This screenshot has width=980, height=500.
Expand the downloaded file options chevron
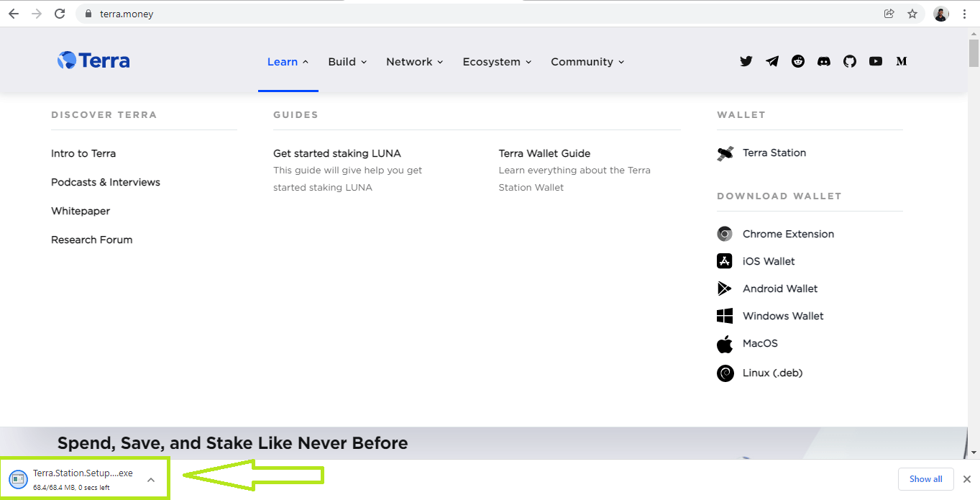point(151,478)
